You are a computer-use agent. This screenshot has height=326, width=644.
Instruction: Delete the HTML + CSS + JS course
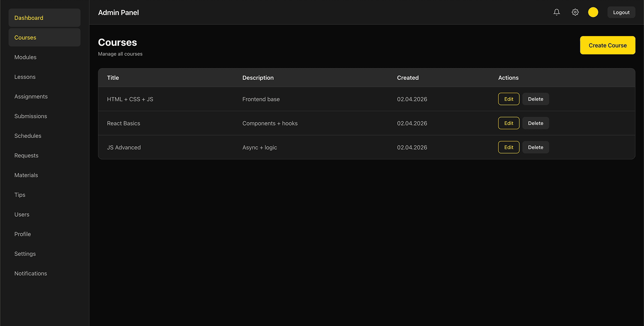coord(536,99)
